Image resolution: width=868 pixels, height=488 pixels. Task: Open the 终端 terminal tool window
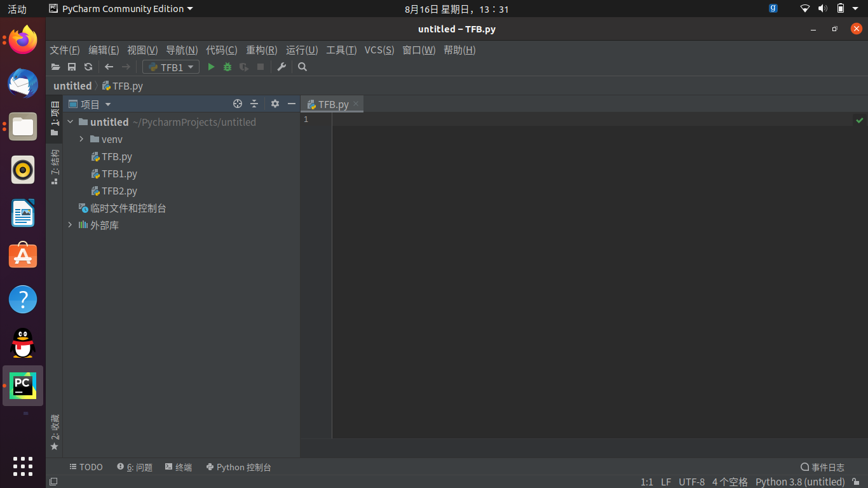[x=179, y=467]
